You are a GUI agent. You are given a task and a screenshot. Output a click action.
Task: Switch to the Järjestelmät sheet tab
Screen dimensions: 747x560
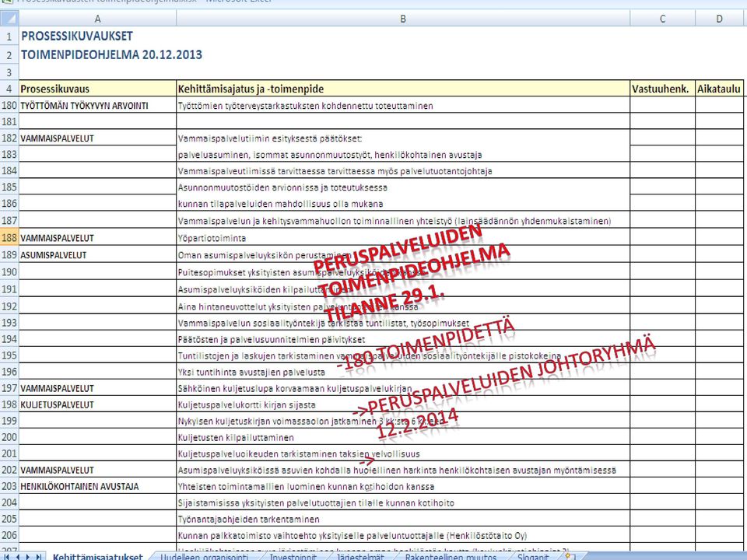[360, 557]
